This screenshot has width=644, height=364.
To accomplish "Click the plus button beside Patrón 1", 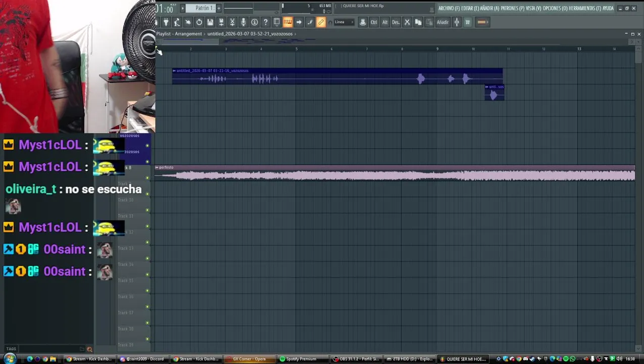I will [x=219, y=8].
